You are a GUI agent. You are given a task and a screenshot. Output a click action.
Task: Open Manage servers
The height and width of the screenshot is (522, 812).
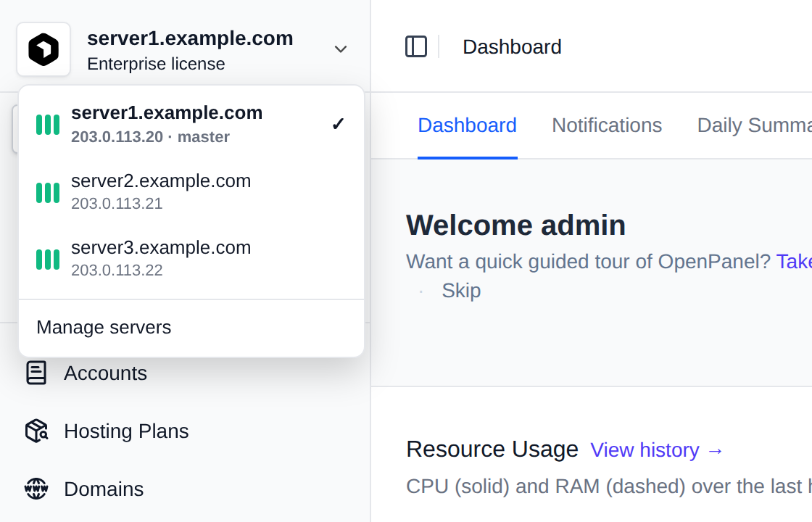coord(191,327)
